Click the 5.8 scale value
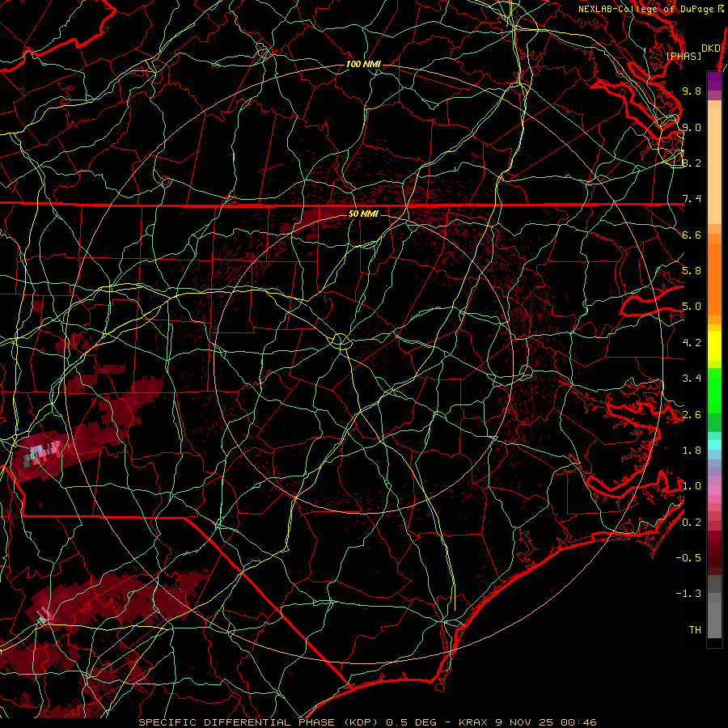 pos(692,271)
